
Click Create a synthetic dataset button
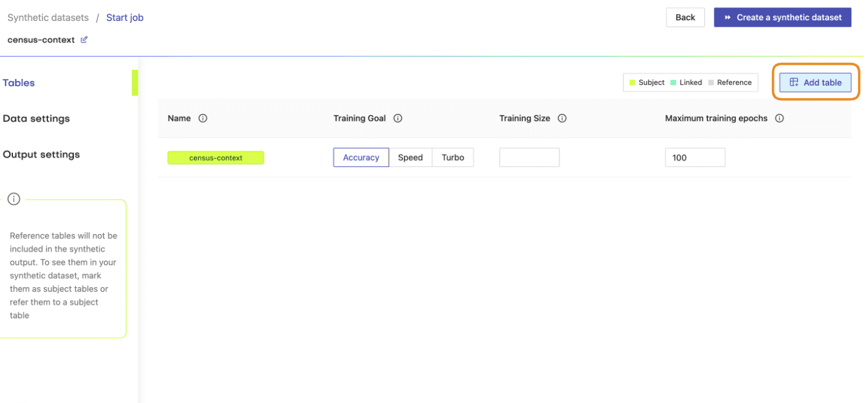point(782,17)
